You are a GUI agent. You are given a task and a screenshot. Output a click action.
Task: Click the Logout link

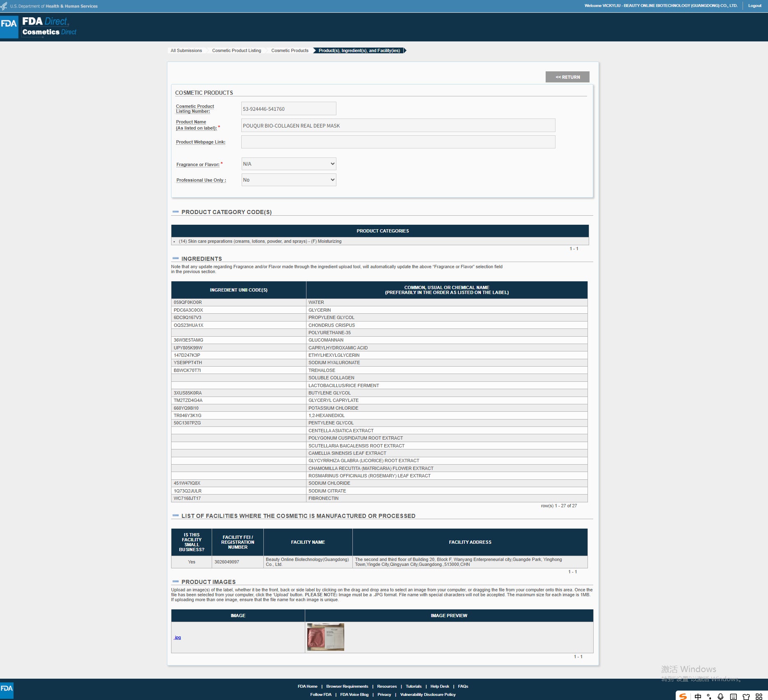tap(754, 6)
